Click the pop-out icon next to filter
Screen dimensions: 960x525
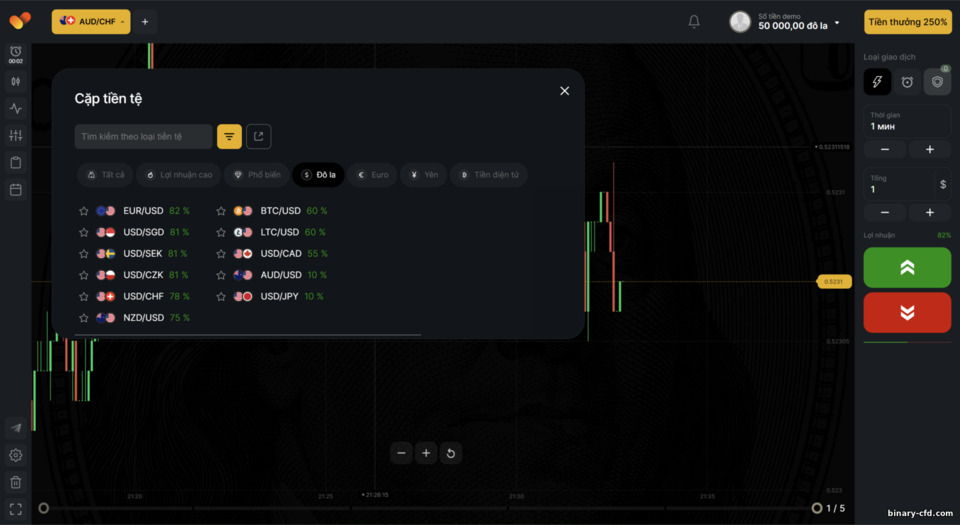(258, 136)
